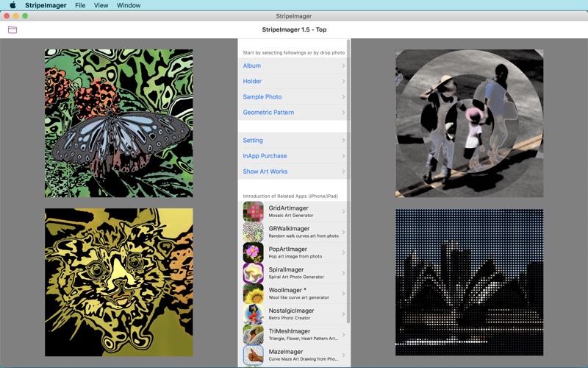
Task: Select the GRWalkImager title text
Action: click(289, 229)
